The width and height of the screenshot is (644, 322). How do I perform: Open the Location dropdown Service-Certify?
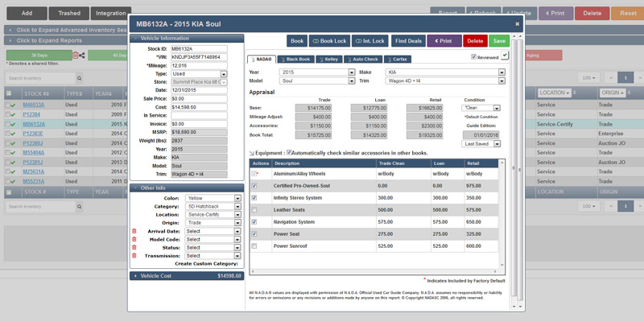pos(213,215)
